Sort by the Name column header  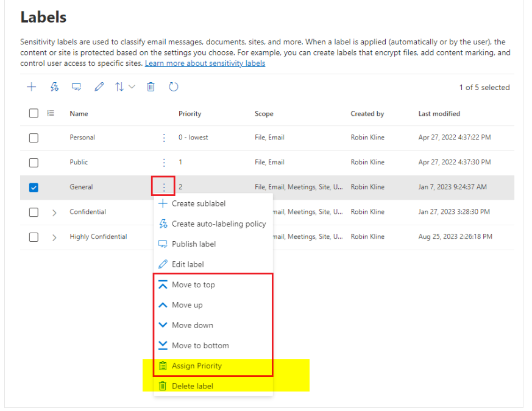(79, 114)
